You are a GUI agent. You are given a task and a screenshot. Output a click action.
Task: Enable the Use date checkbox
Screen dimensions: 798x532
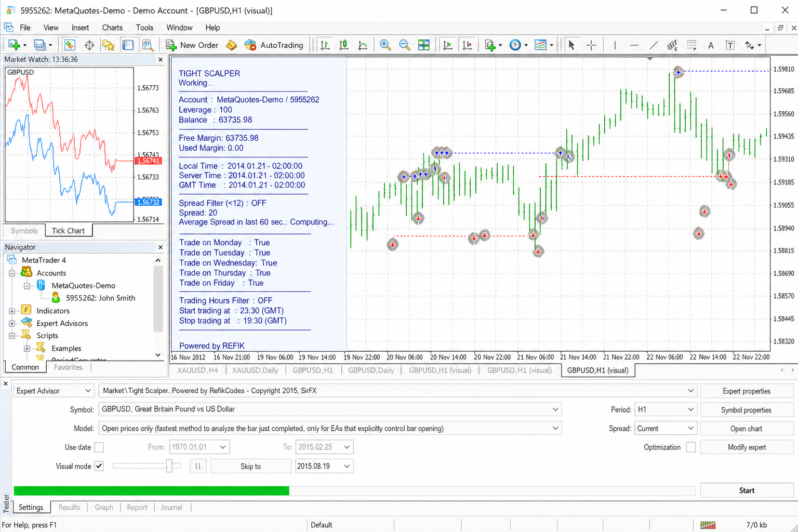pos(99,447)
